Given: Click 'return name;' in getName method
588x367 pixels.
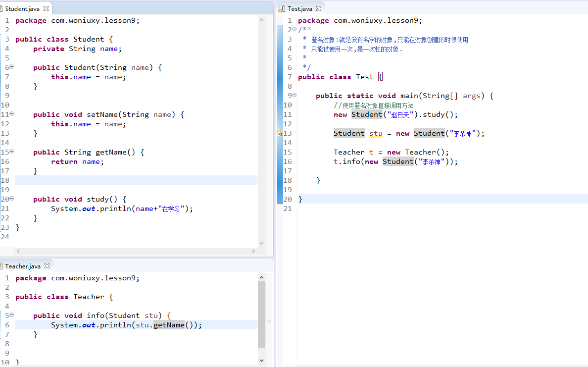Looking at the screenshot, I should click(x=77, y=162).
